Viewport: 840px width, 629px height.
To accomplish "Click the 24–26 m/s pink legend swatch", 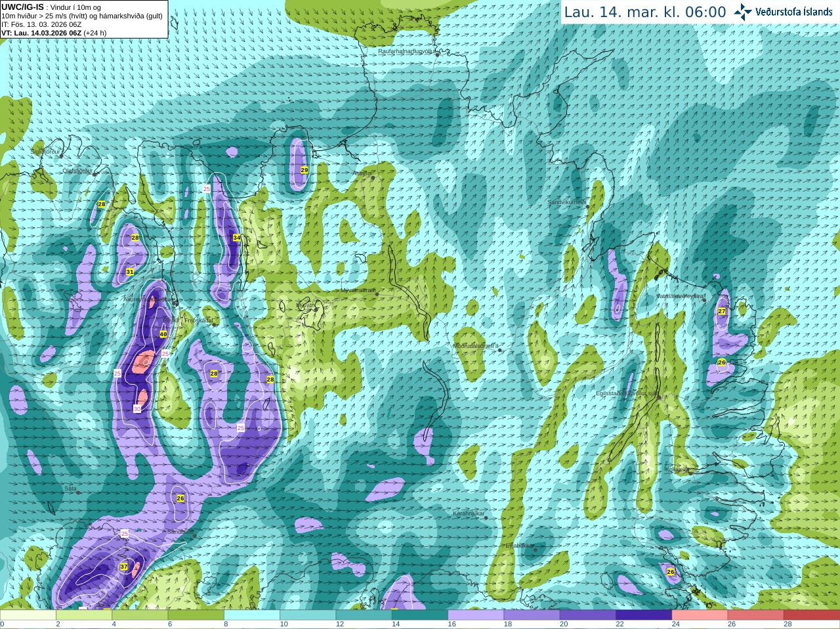I will click(x=700, y=615).
